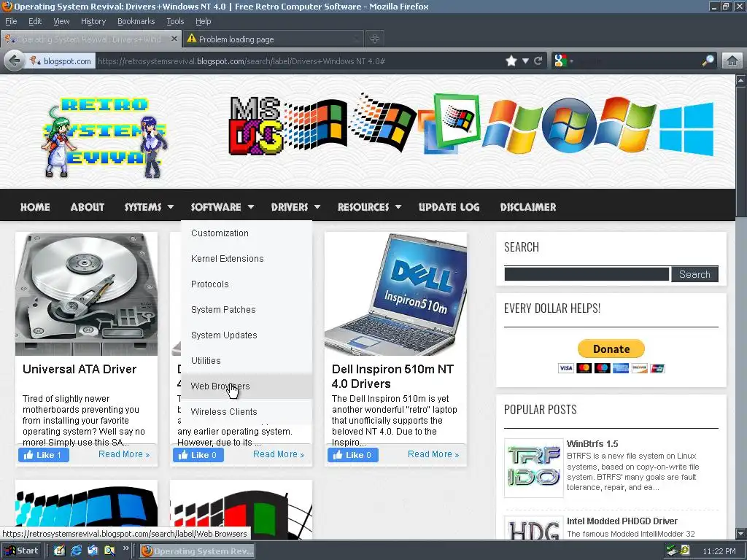Viewport: 747px width, 560px height.
Task: Open the Windows Start menu
Action: click(20, 551)
